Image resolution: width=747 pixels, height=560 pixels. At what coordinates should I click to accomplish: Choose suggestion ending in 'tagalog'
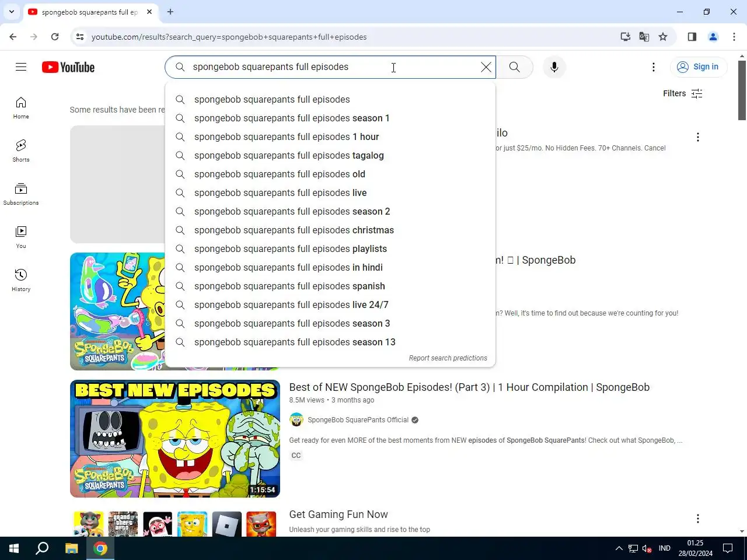(x=330, y=156)
